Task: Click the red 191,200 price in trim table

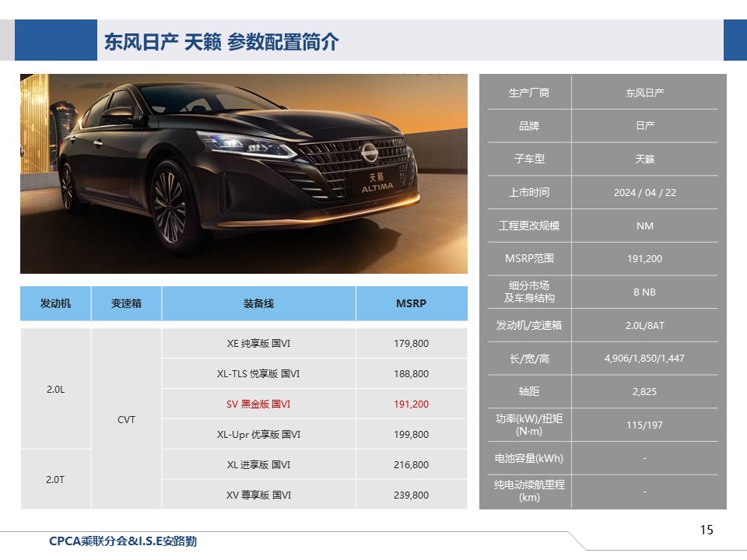Action: click(x=412, y=404)
